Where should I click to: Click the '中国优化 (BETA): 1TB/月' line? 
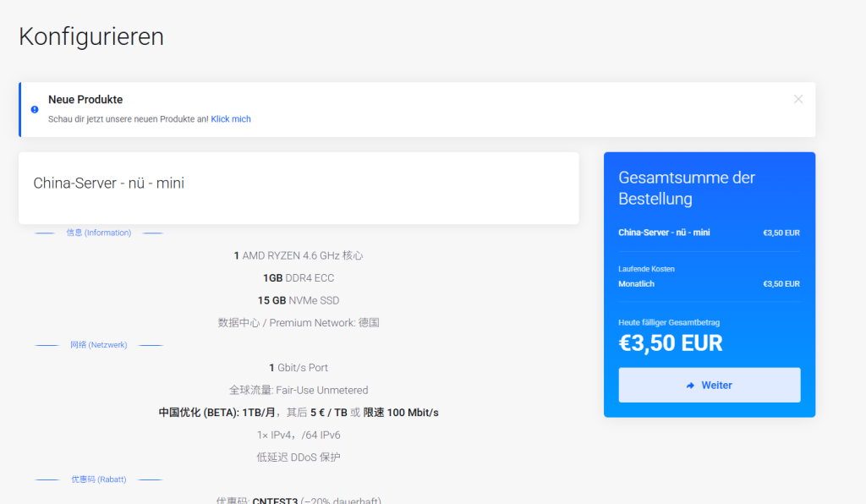tap(299, 413)
